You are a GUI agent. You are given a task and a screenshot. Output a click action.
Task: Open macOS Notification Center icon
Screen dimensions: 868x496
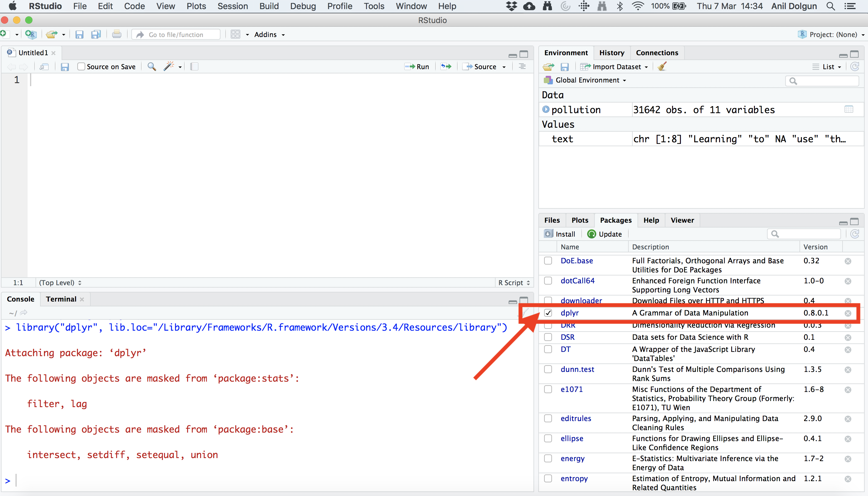pos(850,6)
